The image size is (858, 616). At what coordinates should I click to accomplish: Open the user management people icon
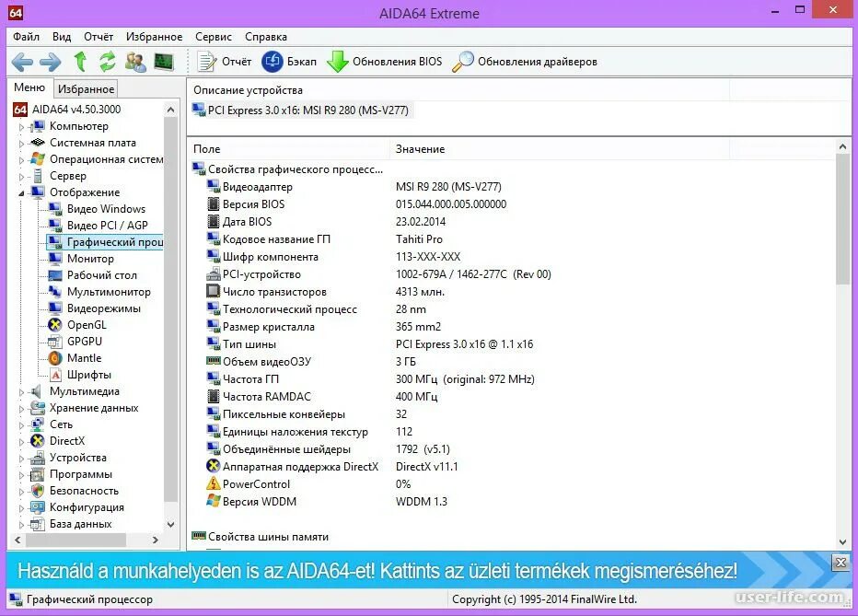[x=135, y=62]
